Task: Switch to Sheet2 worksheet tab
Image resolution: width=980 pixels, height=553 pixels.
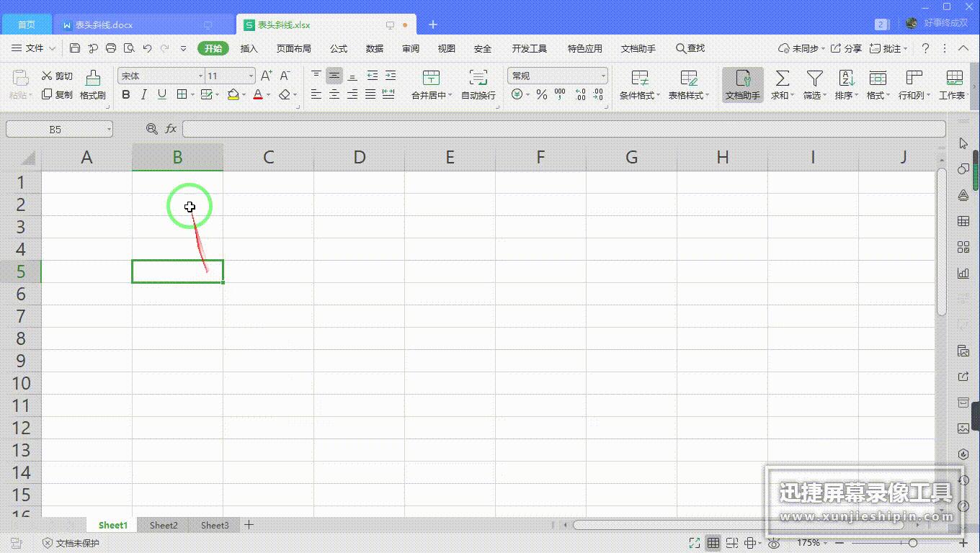Action: 163,525
